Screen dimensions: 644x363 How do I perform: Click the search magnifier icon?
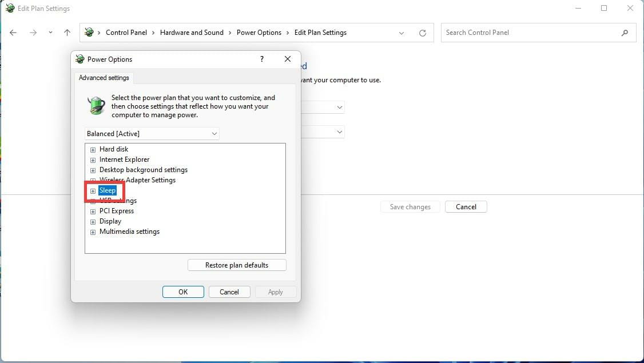(x=625, y=33)
